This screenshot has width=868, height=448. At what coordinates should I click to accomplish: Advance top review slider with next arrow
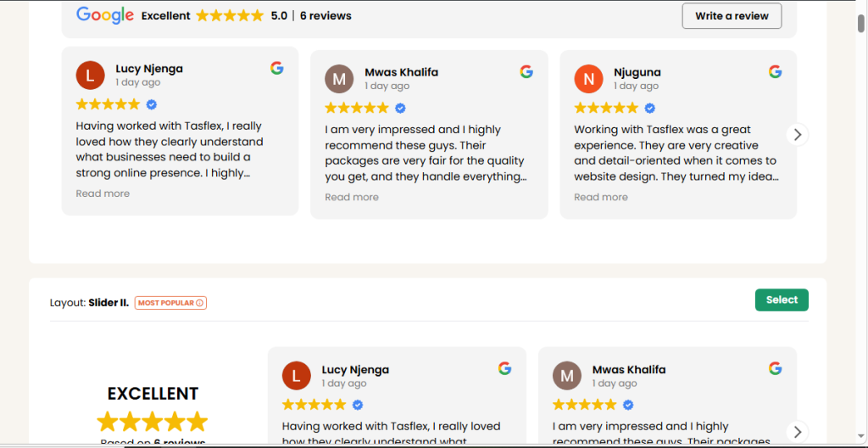click(x=797, y=134)
